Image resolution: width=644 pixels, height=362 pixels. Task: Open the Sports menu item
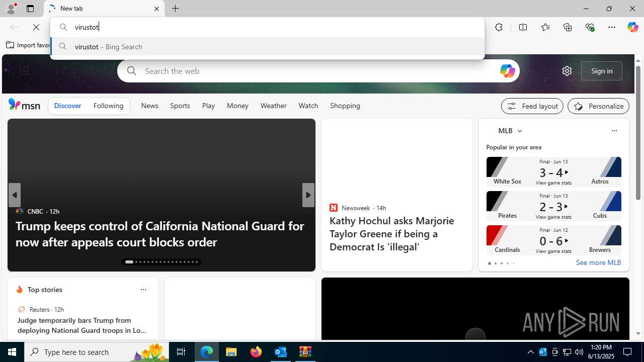click(180, 106)
